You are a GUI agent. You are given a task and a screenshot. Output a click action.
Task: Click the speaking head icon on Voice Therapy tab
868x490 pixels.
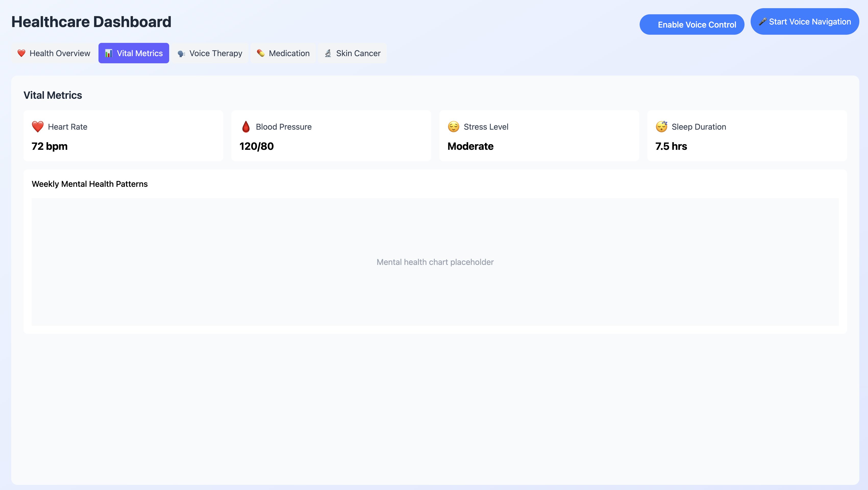click(x=181, y=54)
